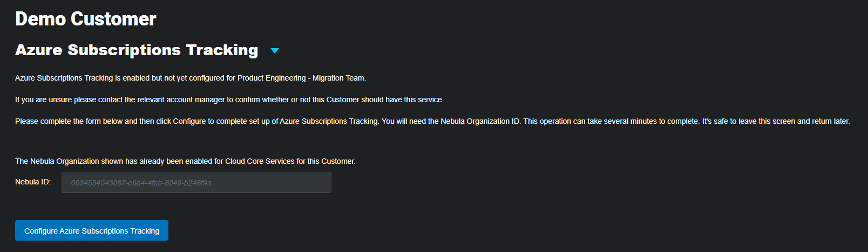Click 'for this Customer.' ending text
This screenshot has height=252, width=868.
[326, 161]
